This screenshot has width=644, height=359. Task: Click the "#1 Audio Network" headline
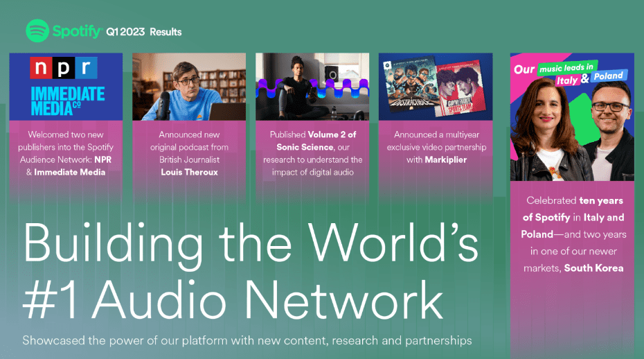[x=233, y=300]
